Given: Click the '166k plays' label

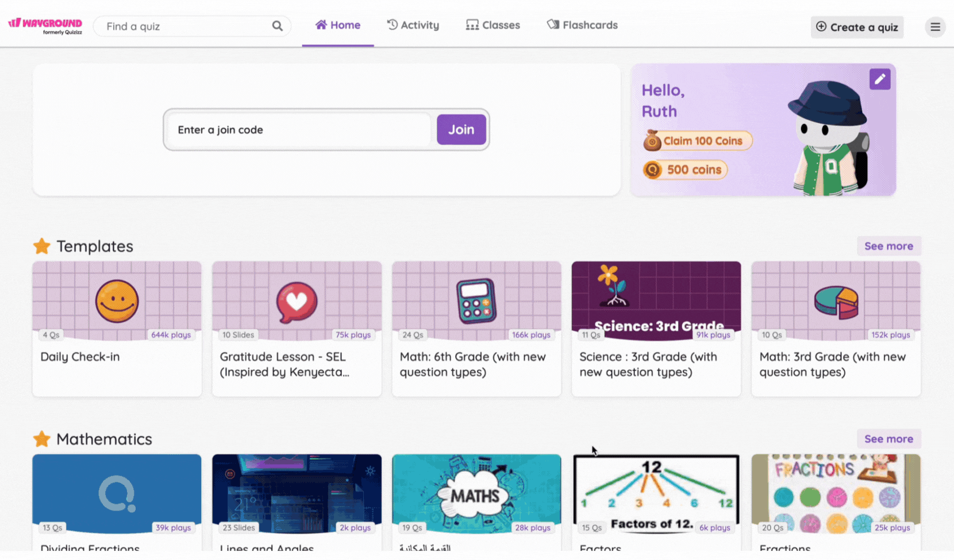Looking at the screenshot, I should (x=531, y=335).
